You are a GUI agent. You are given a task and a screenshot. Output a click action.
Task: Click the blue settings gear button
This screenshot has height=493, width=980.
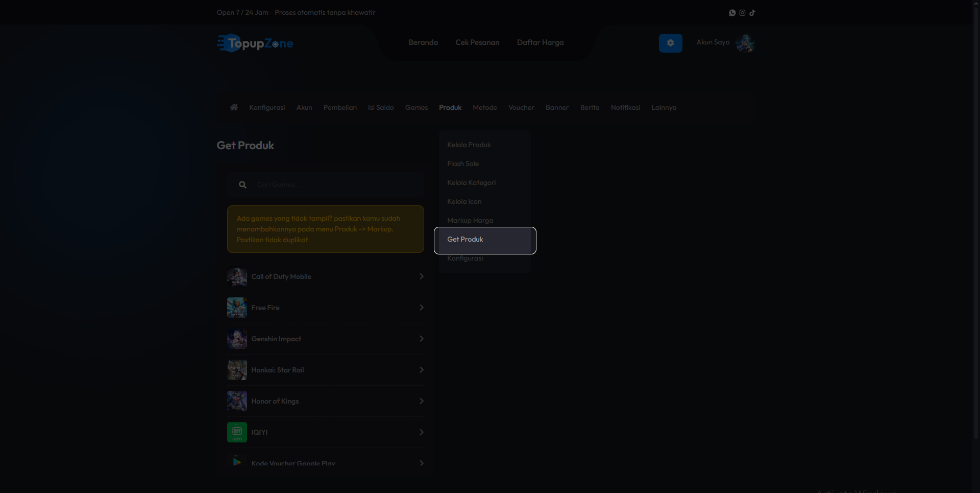click(670, 43)
